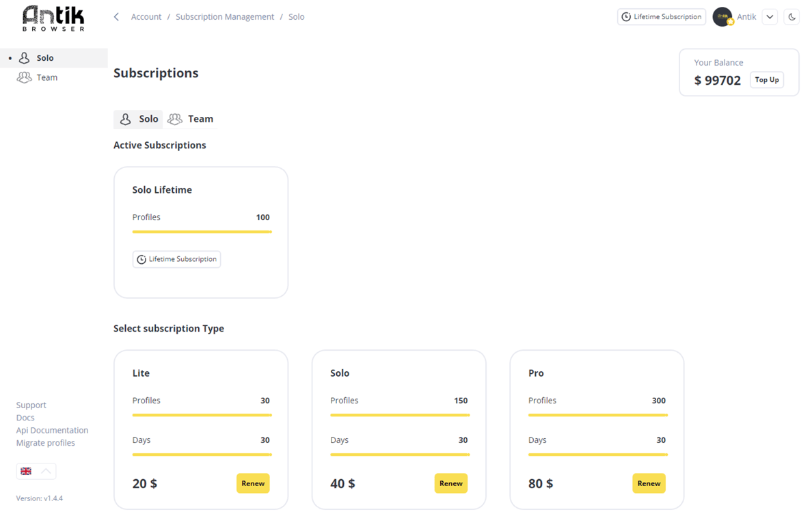Click the Version: v1.4.4 text
The image size is (812, 525).
[40, 498]
